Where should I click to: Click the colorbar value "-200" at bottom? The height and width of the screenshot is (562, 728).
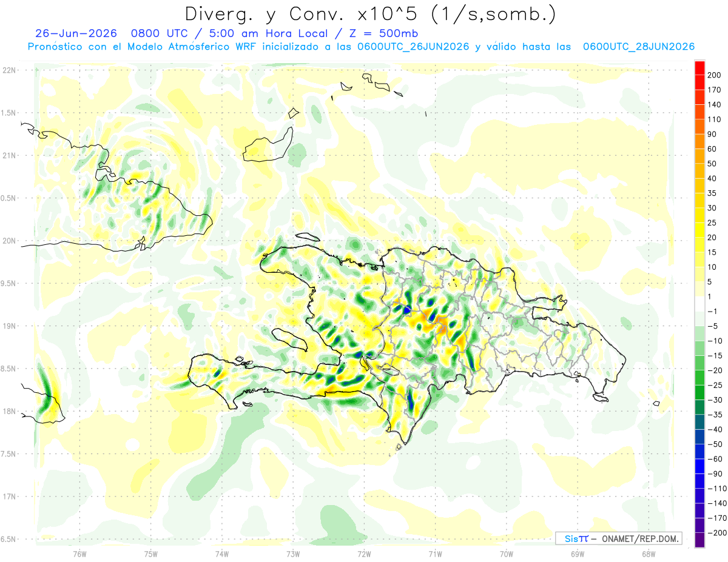[x=717, y=533]
